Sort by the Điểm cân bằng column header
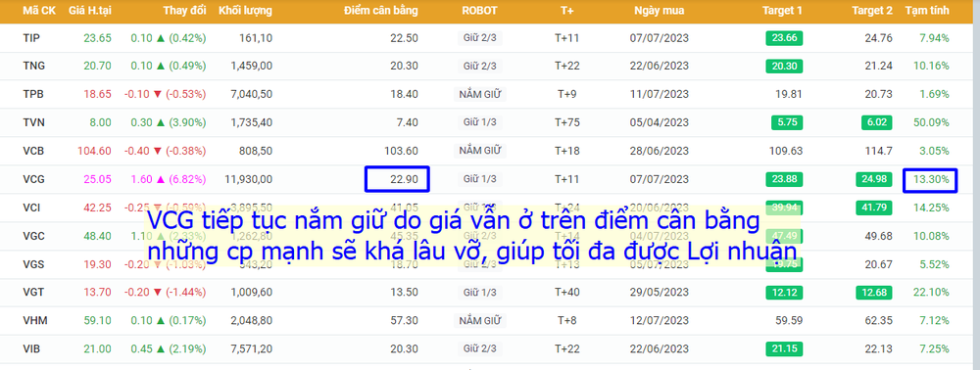980x370 pixels. pyautogui.click(x=381, y=11)
